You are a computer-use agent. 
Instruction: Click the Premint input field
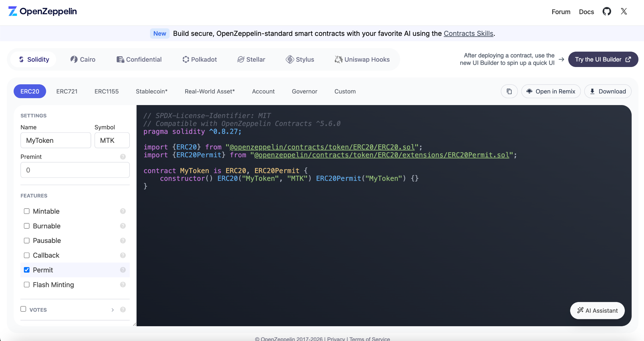pos(75,170)
